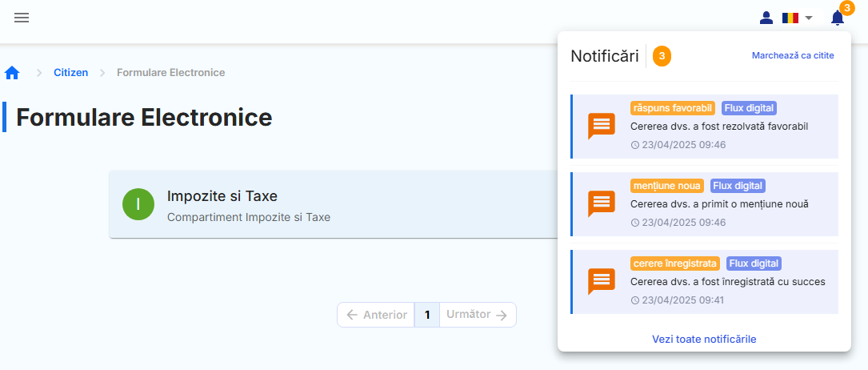Image resolution: width=868 pixels, height=370 pixels.
Task: Click the Următor pagination button
Action: pyautogui.click(x=477, y=315)
